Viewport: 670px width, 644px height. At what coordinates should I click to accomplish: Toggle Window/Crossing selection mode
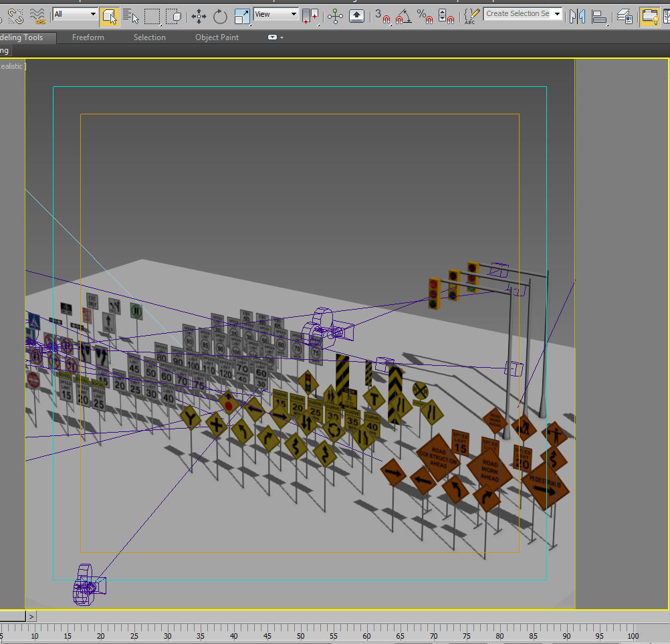click(x=174, y=15)
